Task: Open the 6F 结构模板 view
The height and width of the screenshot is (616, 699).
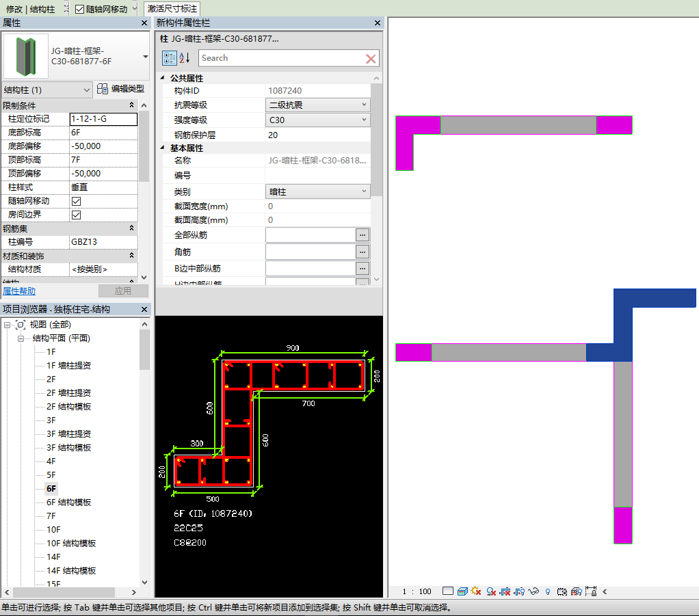Action: coord(68,503)
